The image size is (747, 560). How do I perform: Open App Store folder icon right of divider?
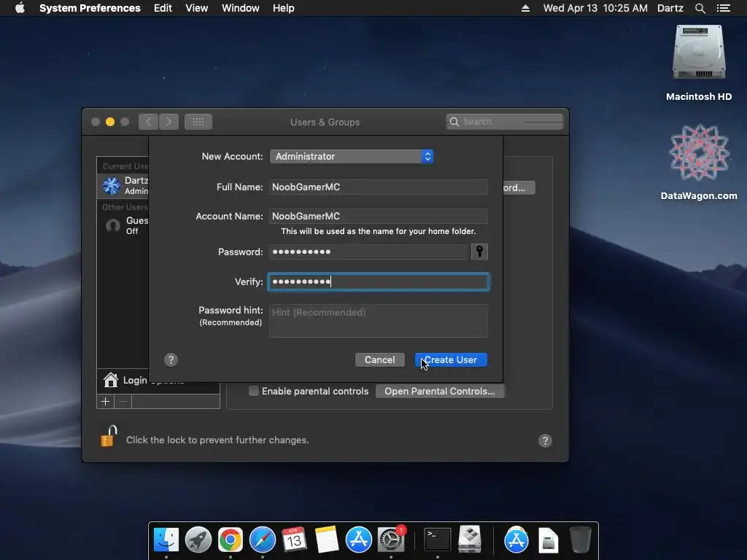coord(516,540)
